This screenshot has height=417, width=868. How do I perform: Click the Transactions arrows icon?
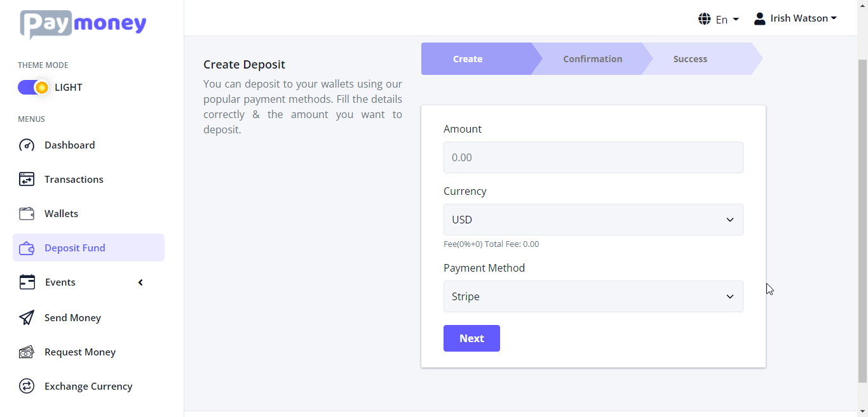point(27,180)
